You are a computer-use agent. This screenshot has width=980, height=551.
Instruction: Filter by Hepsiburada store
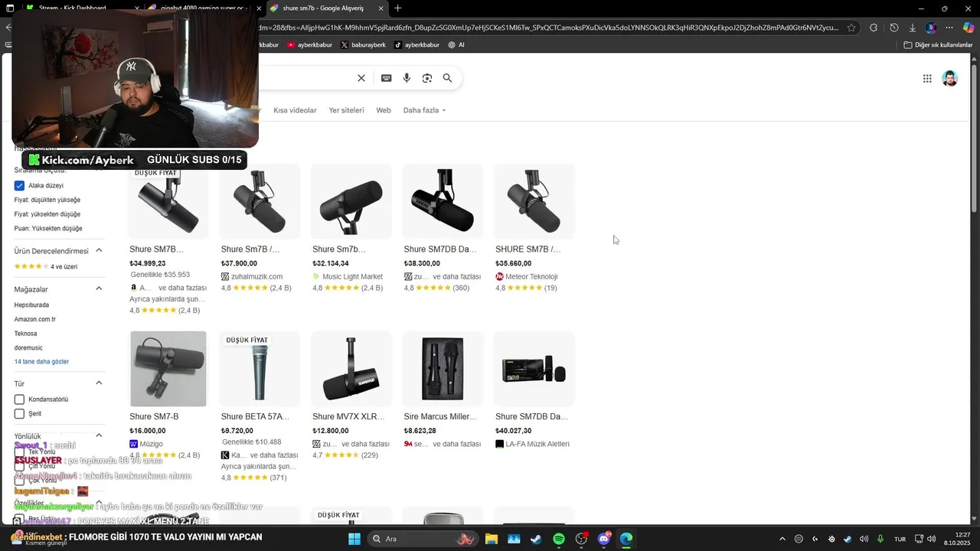point(31,305)
